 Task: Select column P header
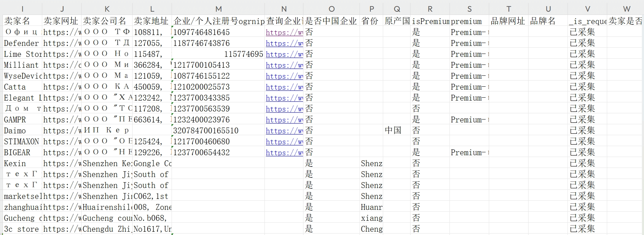coord(372,9)
